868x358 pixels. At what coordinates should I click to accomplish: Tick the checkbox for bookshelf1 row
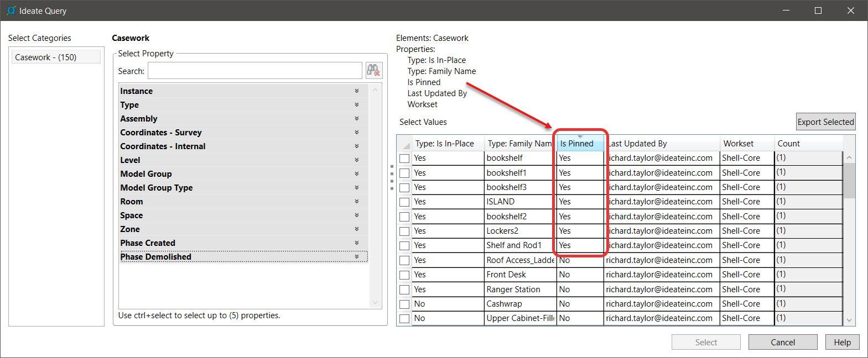pyautogui.click(x=404, y=173)
